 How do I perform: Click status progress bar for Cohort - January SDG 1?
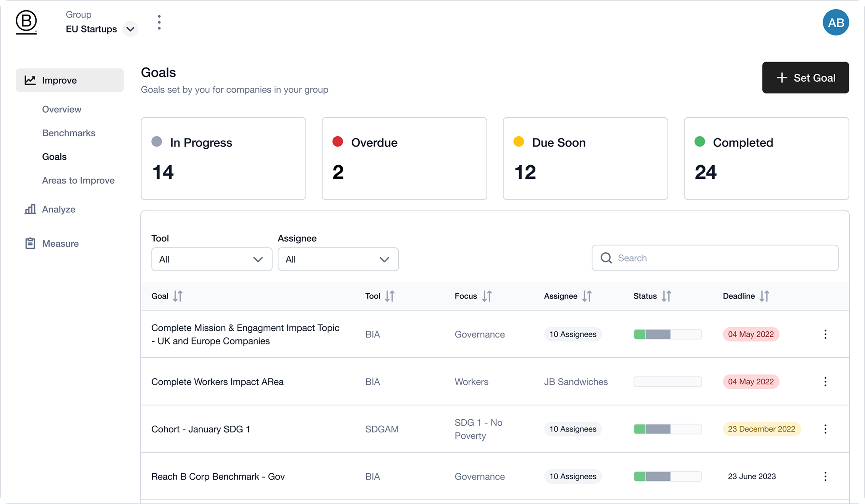click(x=668, y=429)
